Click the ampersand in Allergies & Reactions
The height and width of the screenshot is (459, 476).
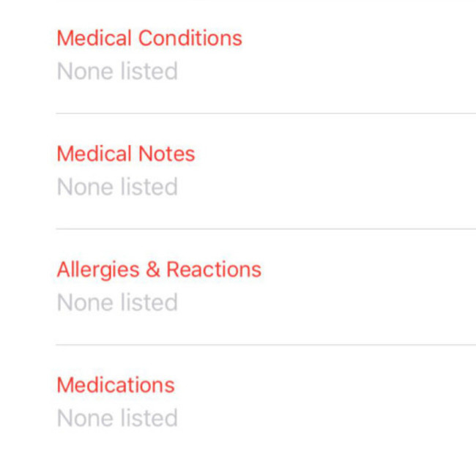pyautogui.click(x=153, y=269)
